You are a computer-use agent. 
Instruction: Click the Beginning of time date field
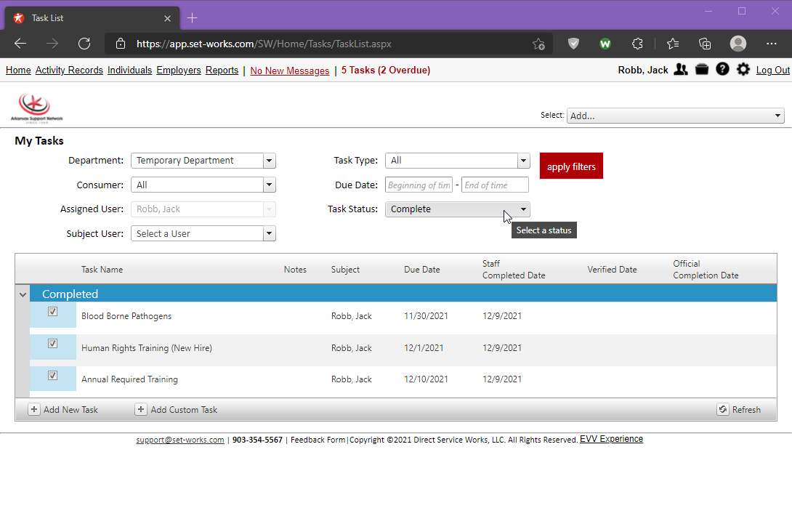tap(419, 185)
